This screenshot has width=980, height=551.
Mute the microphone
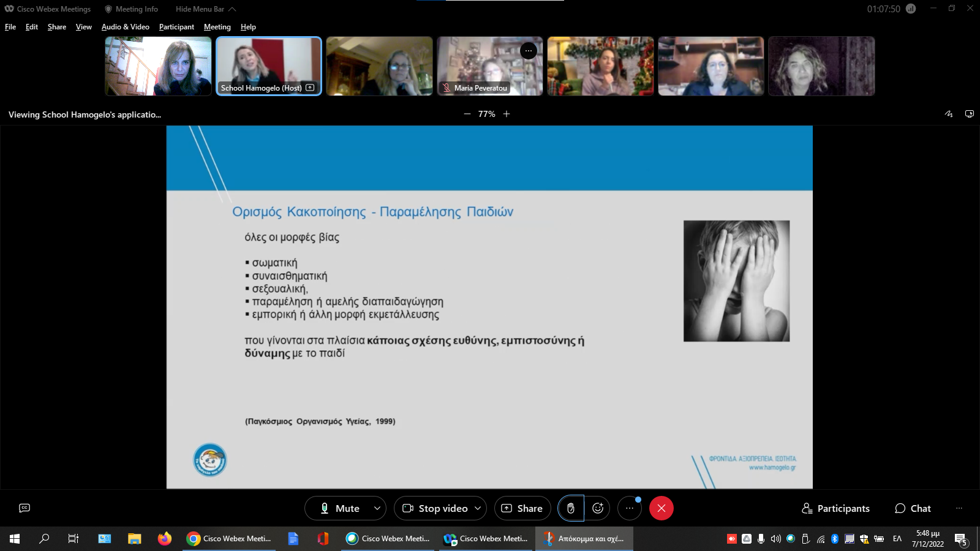click(340, 508)
